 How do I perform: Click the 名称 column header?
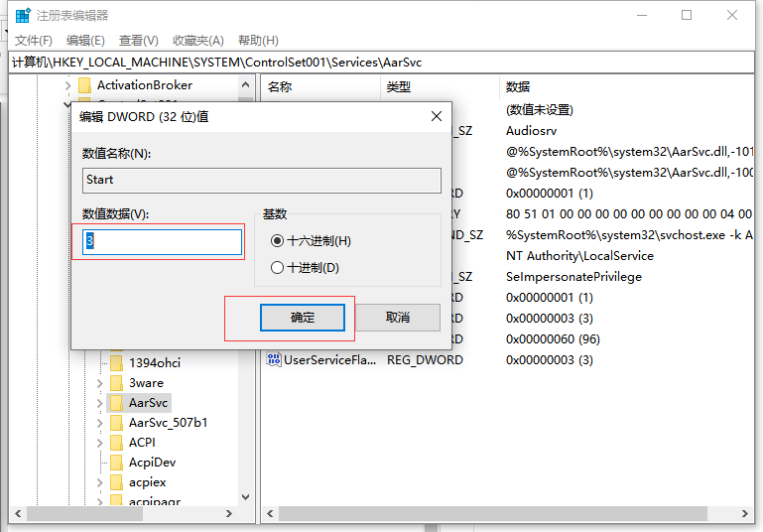tap(321, 87)
